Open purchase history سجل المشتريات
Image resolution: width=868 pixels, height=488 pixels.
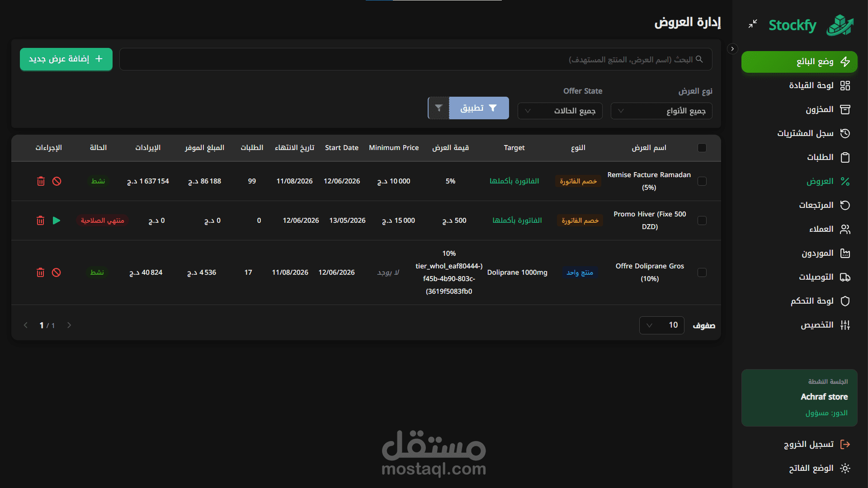[799, 133]
